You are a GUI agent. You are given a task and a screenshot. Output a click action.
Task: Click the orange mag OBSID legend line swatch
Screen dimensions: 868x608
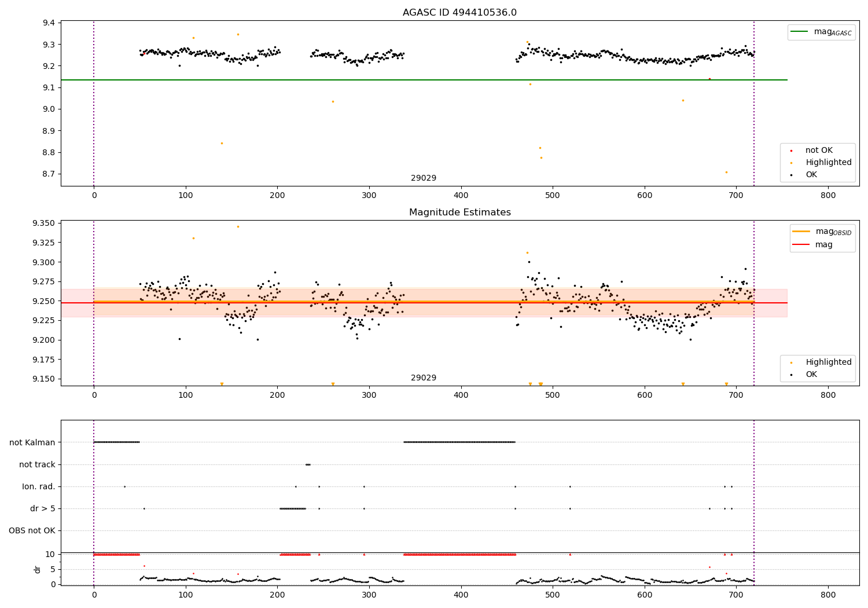pyautogui.click(x=801, y=232)
